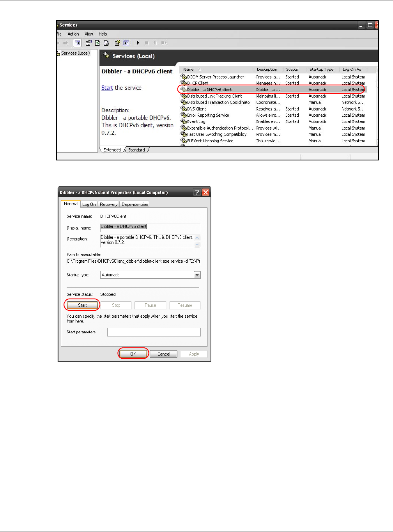Select the Distributed Transaction Coordinator name
The height and width of the screenshot is (532, 393).
click(219, 102)
